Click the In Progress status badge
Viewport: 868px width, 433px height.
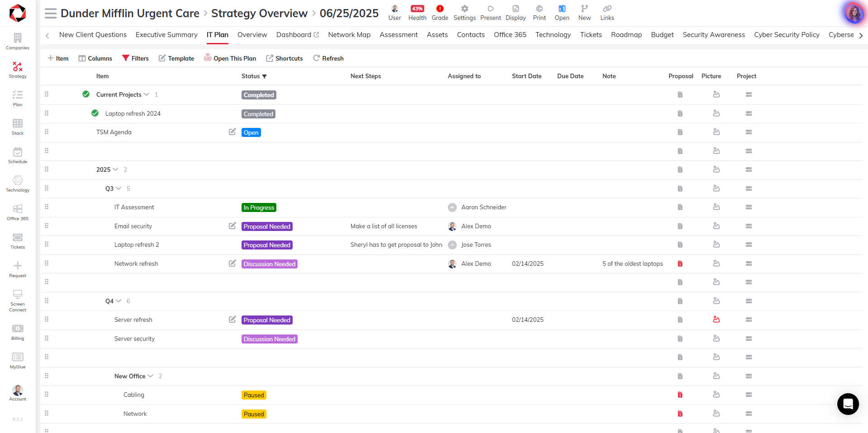(259, 207)
